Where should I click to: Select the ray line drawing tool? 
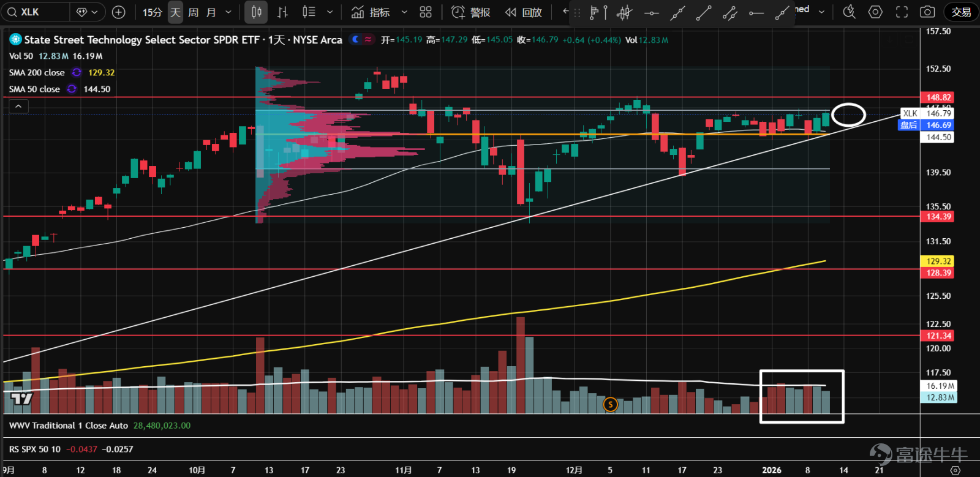782,13
